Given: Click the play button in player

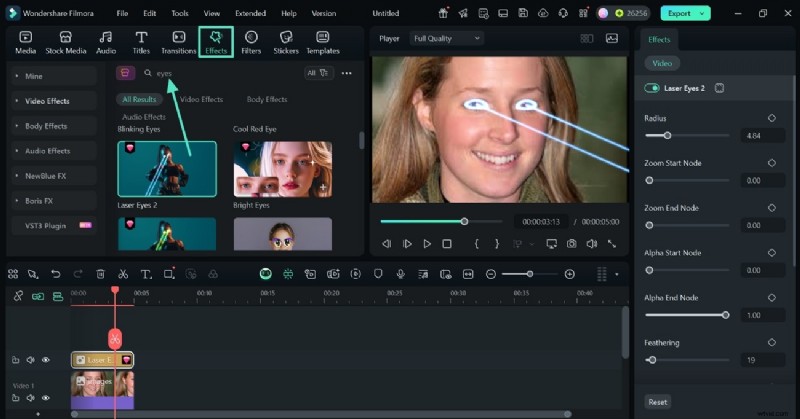Looking at the screenshot, I should [427, 244].
